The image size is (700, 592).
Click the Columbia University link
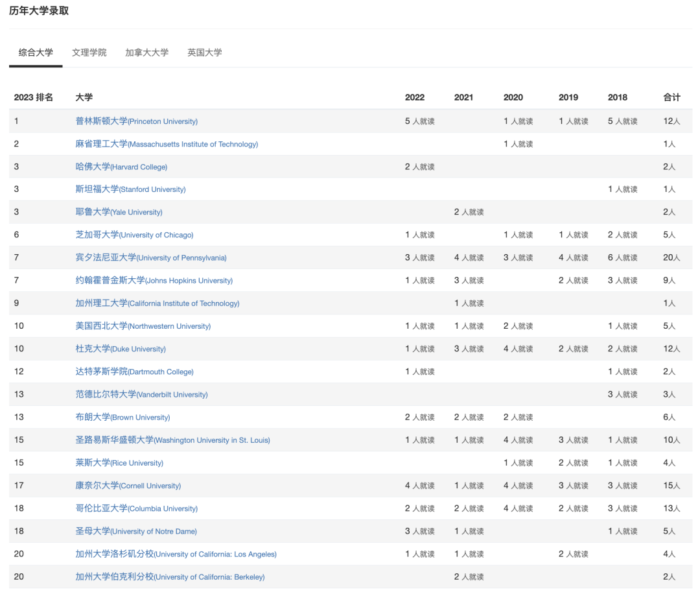136,508
